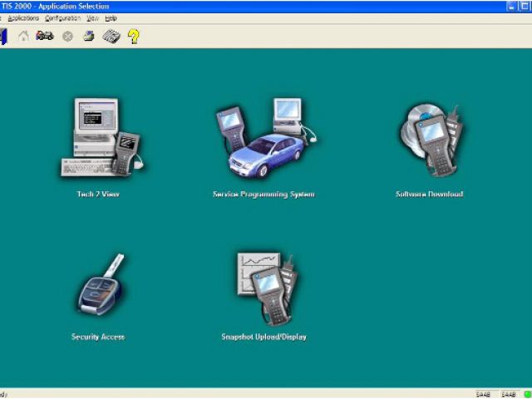Launch Service Programming System icon
Screen dimensions: 532x399
261,138
